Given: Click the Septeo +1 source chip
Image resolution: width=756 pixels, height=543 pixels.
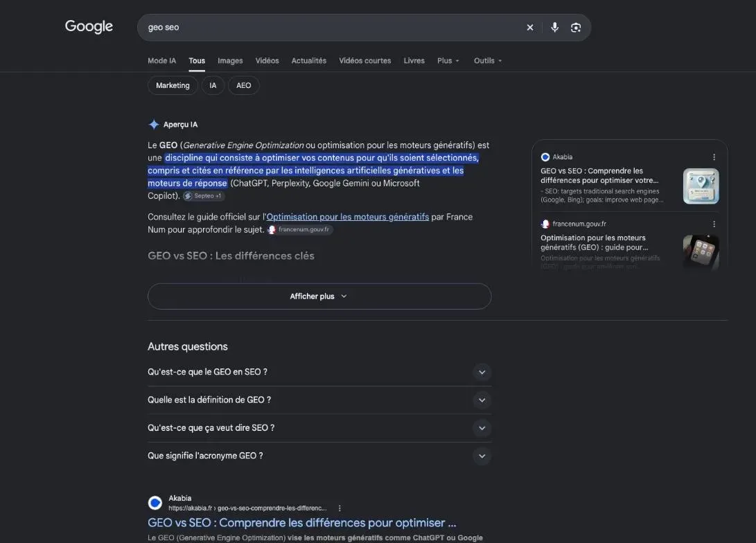Looking at the screenshot, I should 204,196.
